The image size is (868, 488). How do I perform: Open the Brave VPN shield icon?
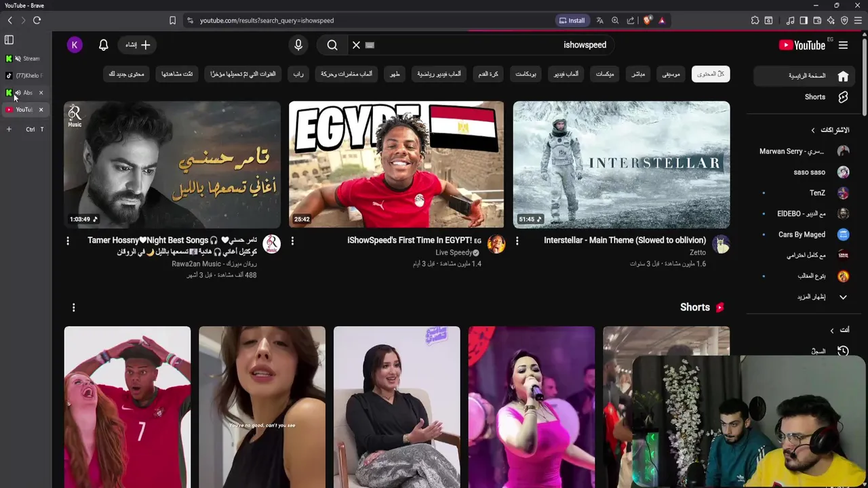(x=844, y=20)
